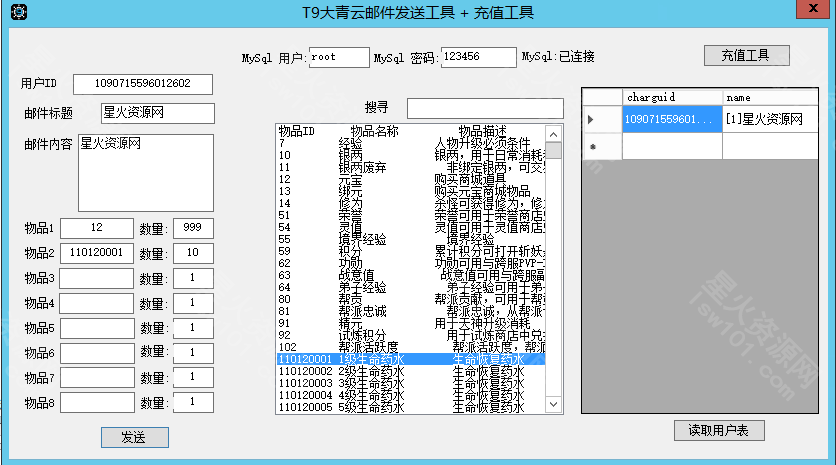The width and height of the screenshot is (836, 465).
Task: Click the 物品4 数量 quantity field
Action: tap(193, 303)
